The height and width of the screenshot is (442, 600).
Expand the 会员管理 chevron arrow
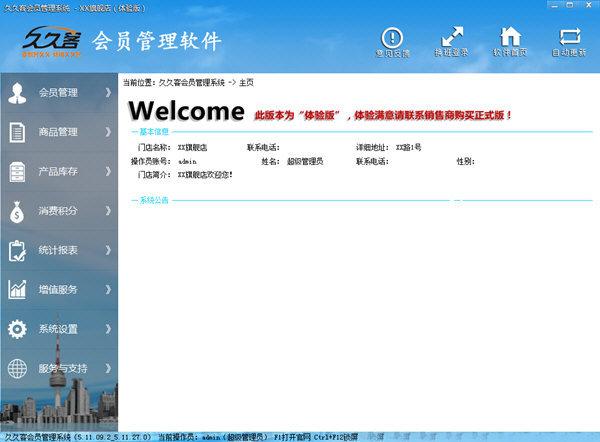click(x=108, y=93)
